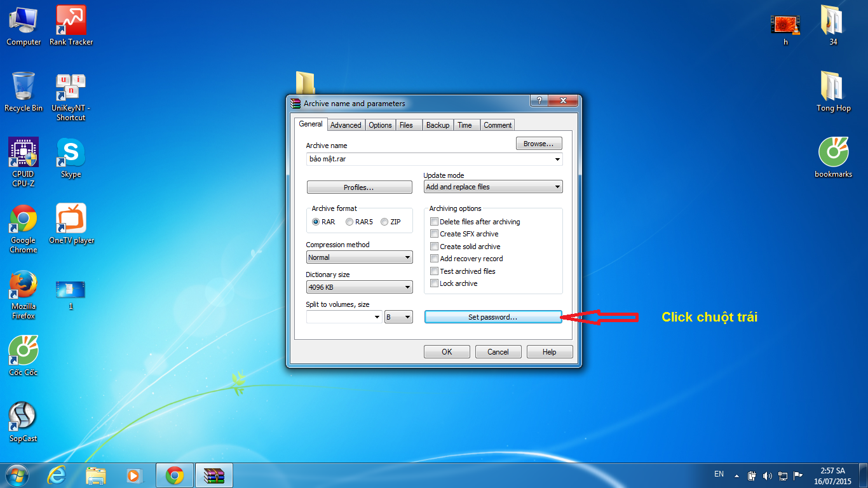
Task: Select the ZIP archive format
Action: coord(391,222)
